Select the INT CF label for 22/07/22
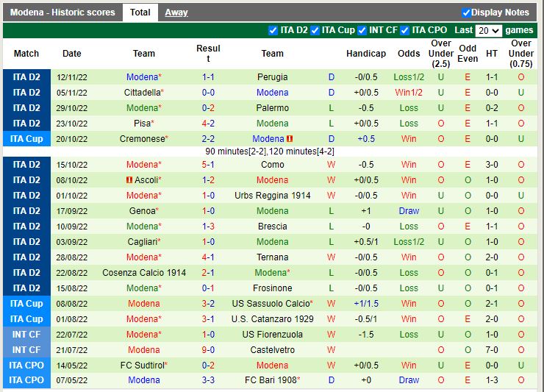 click(26, 335)
